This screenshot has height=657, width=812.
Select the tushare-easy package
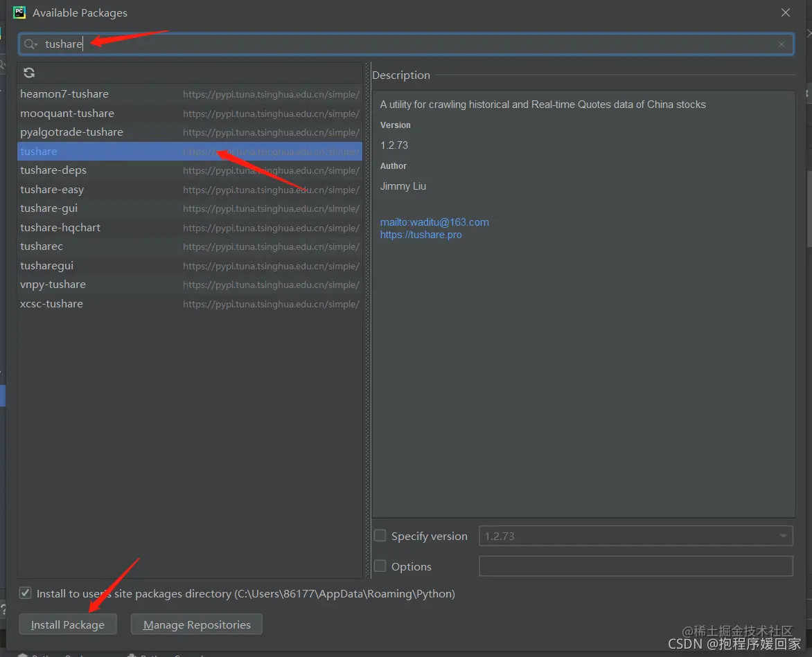point(190,190)
